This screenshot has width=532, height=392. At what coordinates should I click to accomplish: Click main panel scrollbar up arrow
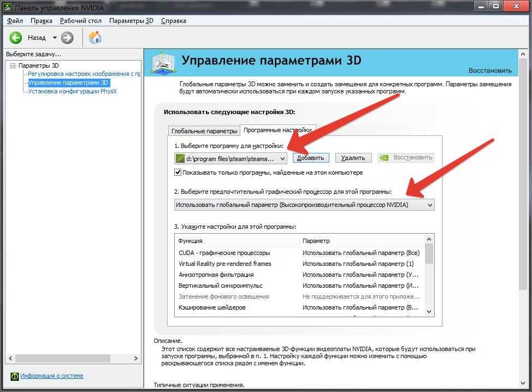[x=523, y=54]
